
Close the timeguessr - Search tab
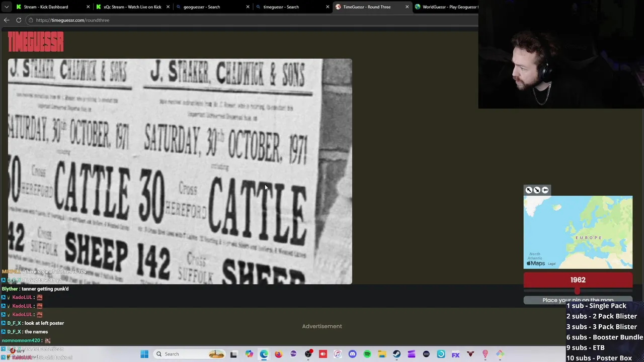pos(328,7)
